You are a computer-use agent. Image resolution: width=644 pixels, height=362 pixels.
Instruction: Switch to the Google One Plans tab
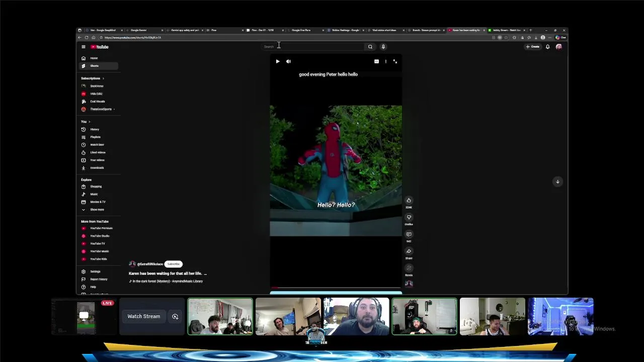305,30
